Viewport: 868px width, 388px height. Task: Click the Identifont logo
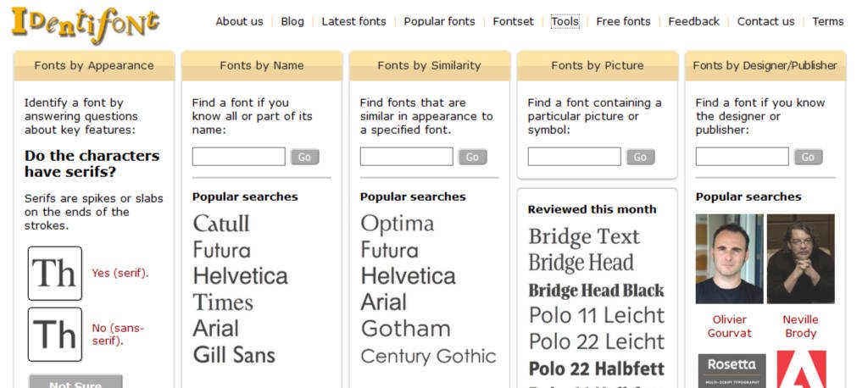[86, 25]
